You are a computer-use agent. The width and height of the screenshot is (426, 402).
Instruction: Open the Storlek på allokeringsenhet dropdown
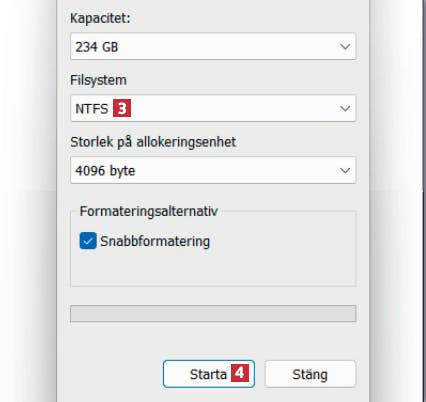click(x=213, y=170)
